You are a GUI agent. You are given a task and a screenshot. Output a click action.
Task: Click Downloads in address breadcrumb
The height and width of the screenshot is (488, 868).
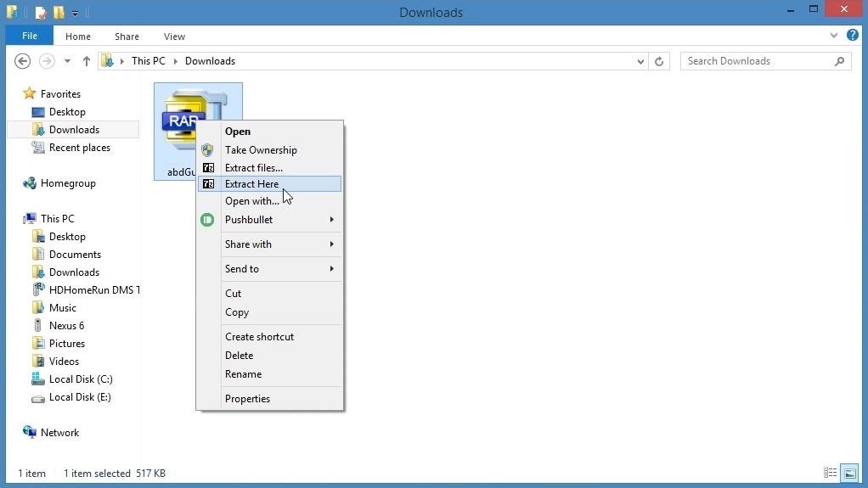(x=210, y=61)
